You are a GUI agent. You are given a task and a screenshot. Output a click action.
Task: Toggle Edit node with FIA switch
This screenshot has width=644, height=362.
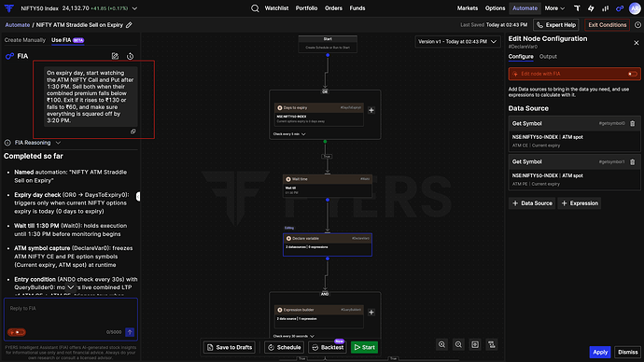tap(633, 74)
